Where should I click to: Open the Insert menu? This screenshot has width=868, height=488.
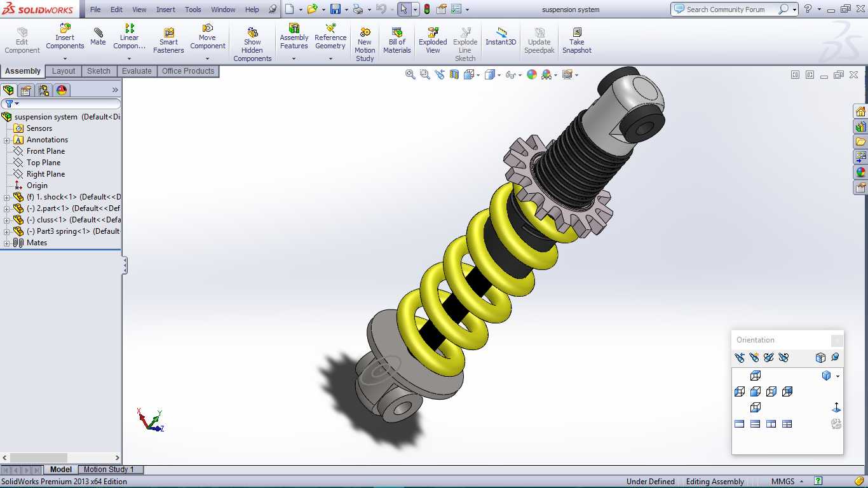(166, 10)
